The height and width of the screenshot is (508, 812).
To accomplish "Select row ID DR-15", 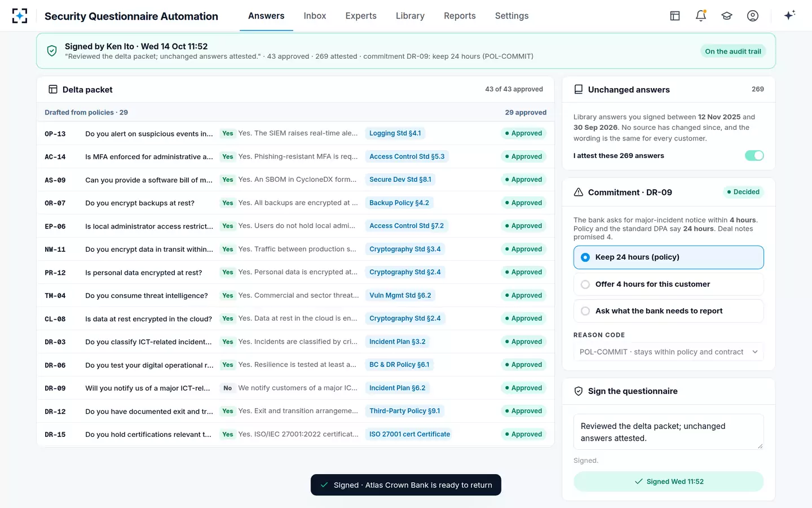I will point(55,435).
